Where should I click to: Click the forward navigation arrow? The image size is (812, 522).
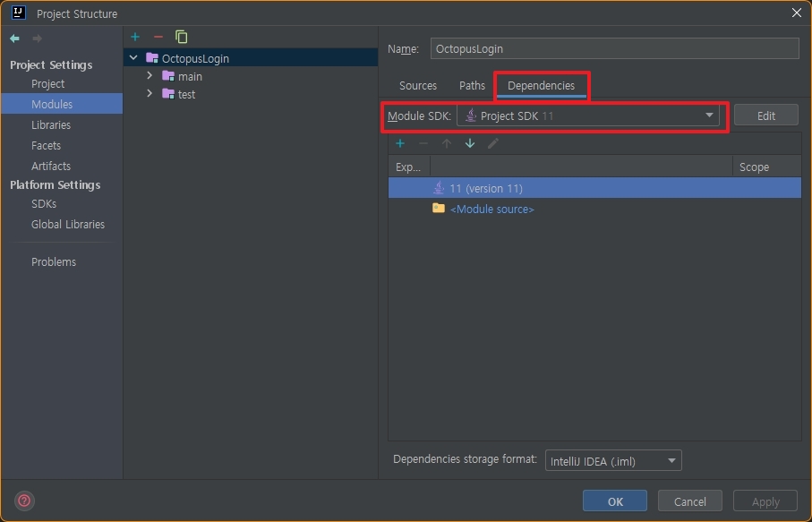[x=37, y=39]
